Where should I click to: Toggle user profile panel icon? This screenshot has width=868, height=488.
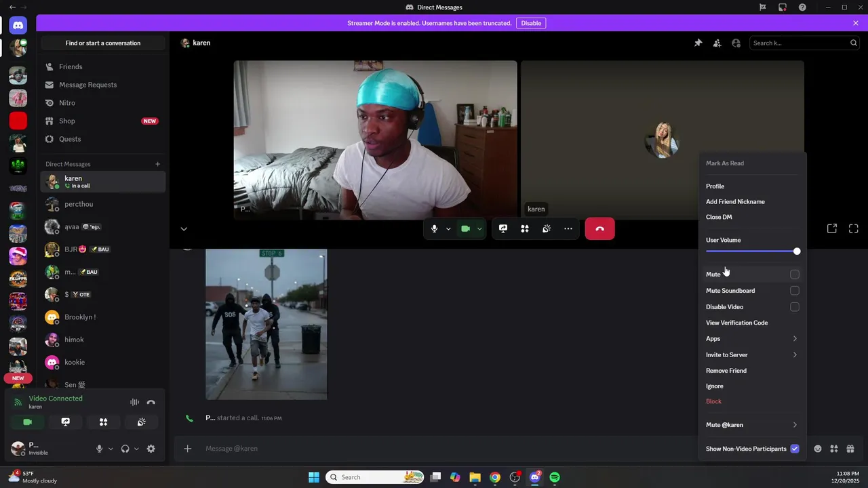(736, 43)
